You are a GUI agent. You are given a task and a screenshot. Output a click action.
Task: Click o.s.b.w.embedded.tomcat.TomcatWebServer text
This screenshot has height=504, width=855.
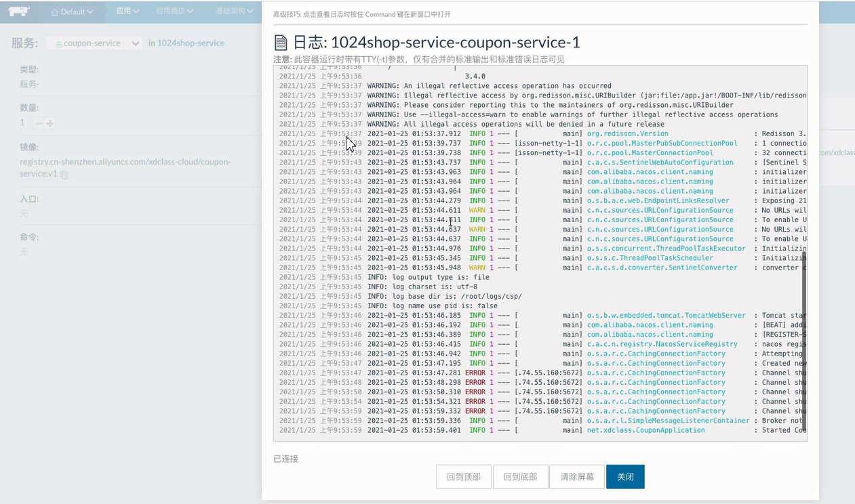pyautogui.click(x=666, y=316)
